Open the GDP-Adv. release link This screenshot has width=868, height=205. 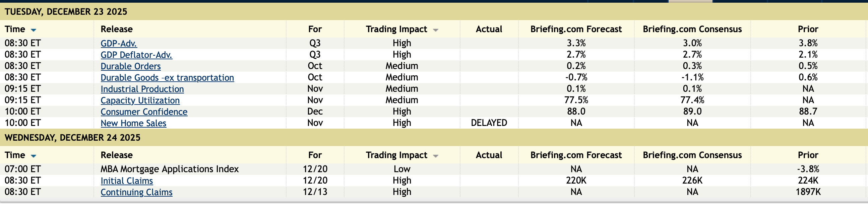pos(119,44)
